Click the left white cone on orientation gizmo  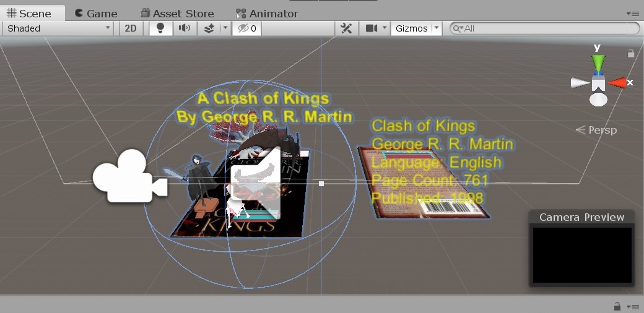580,83
